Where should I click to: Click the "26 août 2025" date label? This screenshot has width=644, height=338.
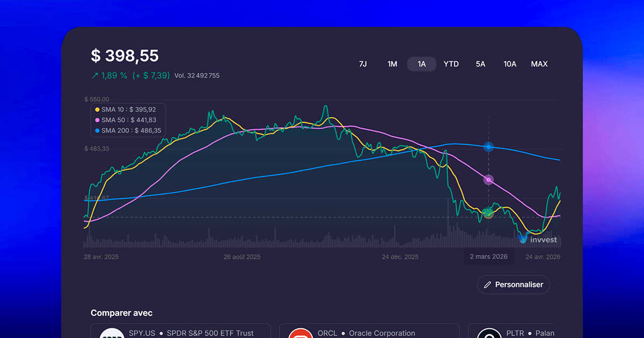click(x=242, y=257)
